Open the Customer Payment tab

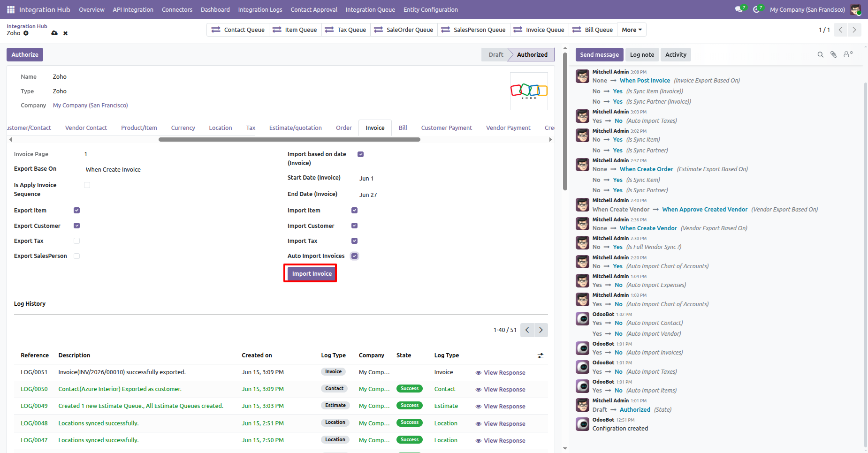pos(446,128)
